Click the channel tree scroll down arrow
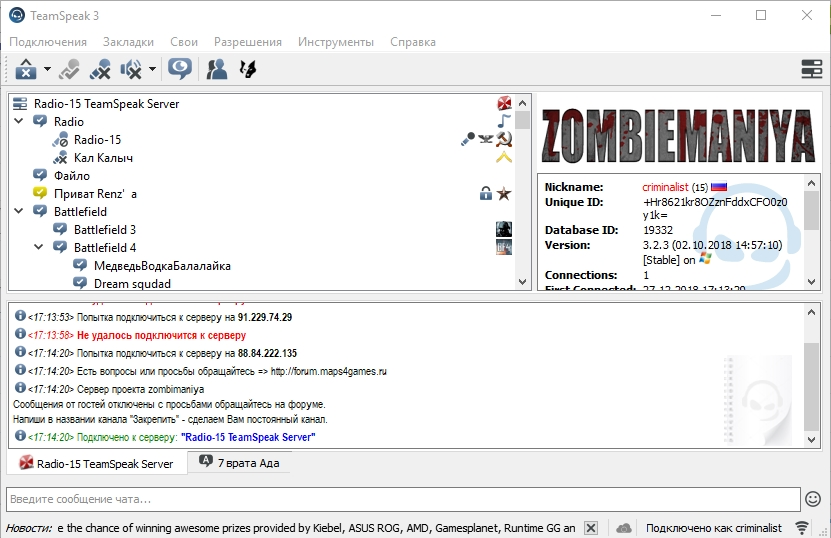This screenshot has width=831, height=538. pos(522,282)
